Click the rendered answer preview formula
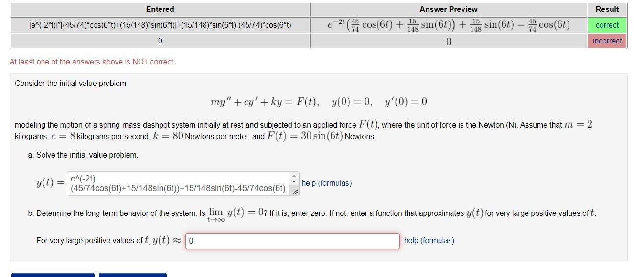The image size is (644, 277). coord(447,24)
